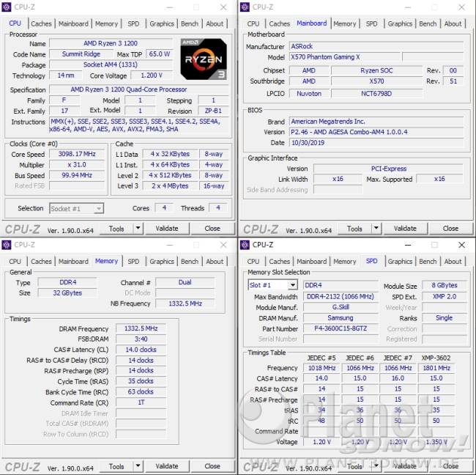Click the 'XMP 2.0' SPD Ext. value
This screenshot has width=476, height=475.
coord(445,297)
